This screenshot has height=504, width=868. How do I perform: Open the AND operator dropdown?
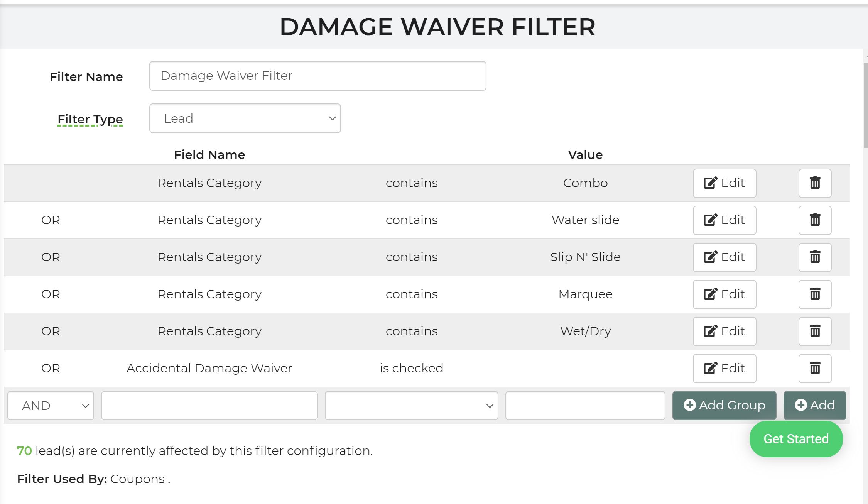tap(51, 406)
